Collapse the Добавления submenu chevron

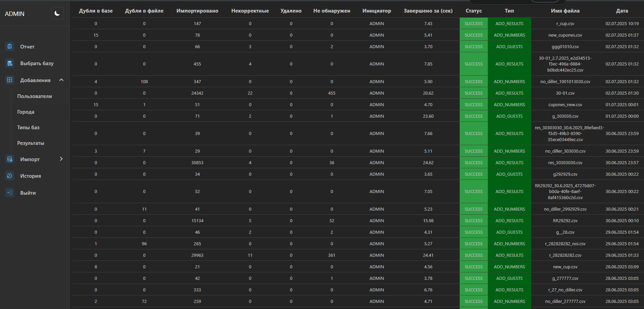point(61,80)
